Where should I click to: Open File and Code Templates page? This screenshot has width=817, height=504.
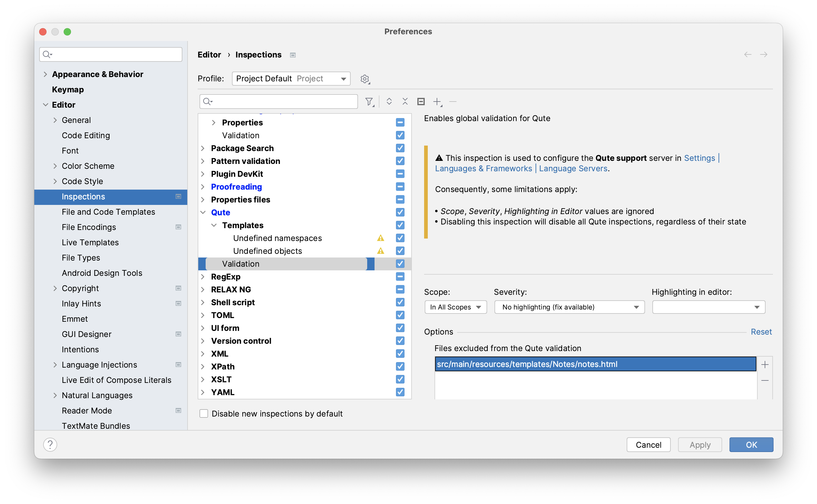108,212
